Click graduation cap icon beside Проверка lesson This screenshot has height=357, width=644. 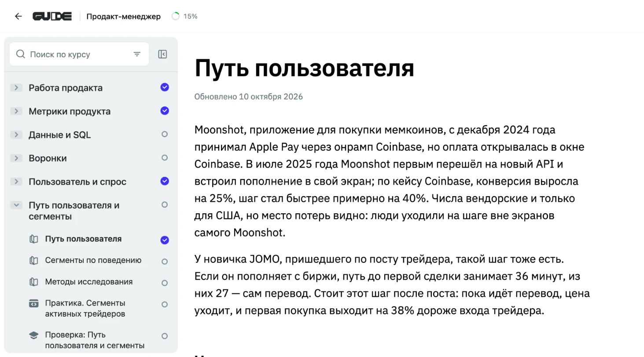(34, 335)
